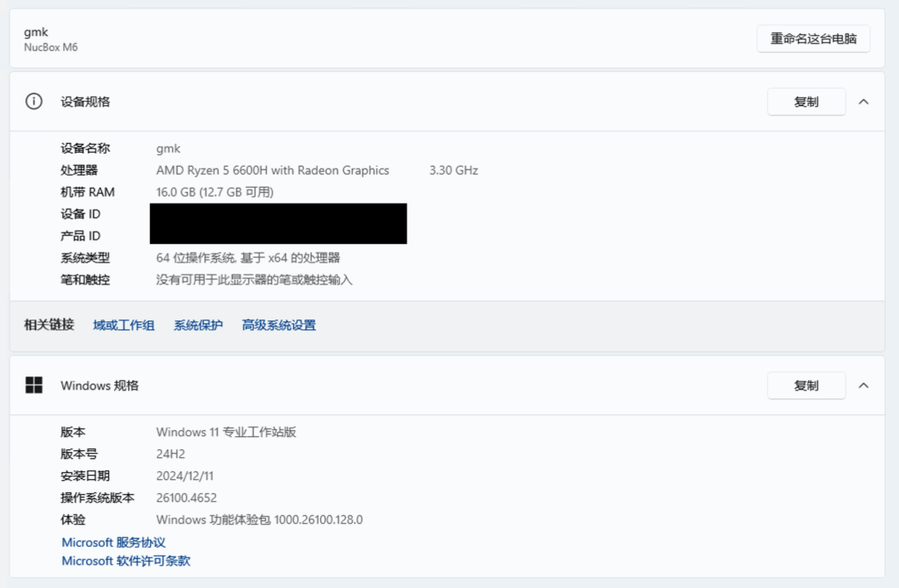Open the Microsoft 软件许可条款 link
Screen dimensions: 899x588
coord(126,561)
